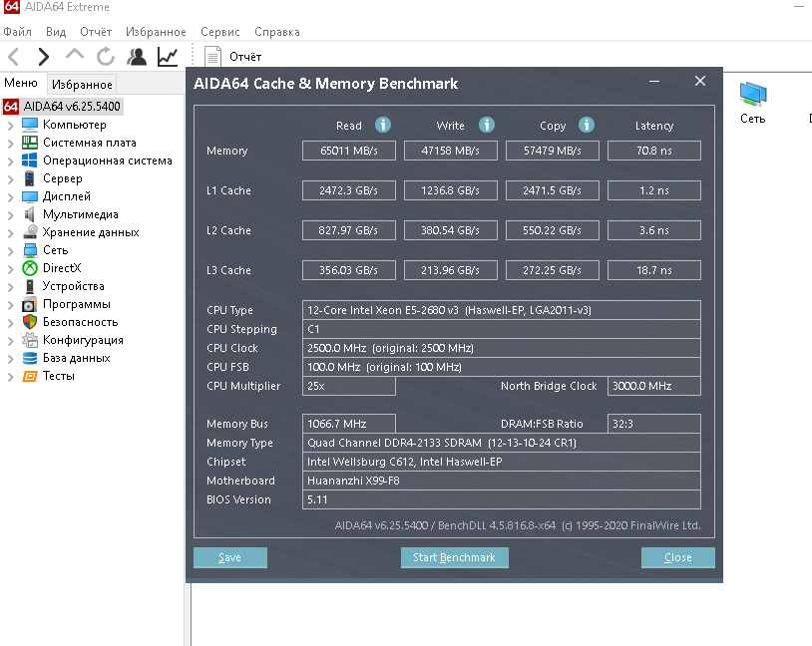This screenshot has height=646, width=812.
Task: Expand the Операционная система node
Action: [x=10, y=161]
